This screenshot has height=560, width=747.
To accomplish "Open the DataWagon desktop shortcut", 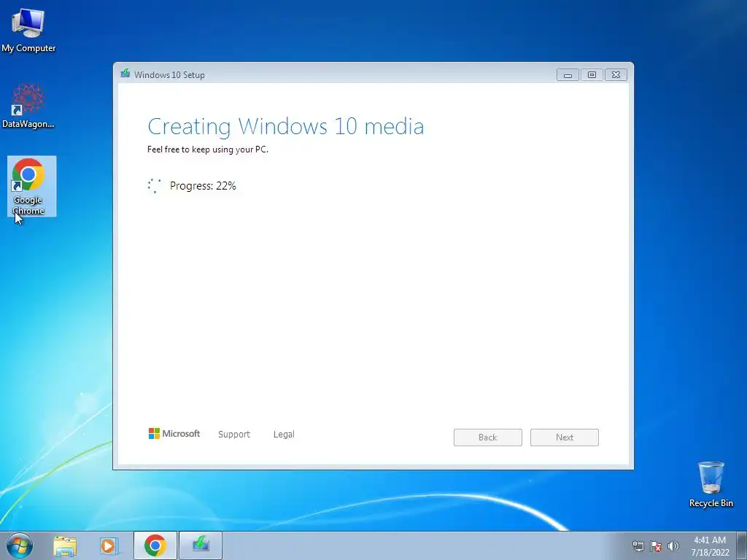I will [x=28, y=106].
